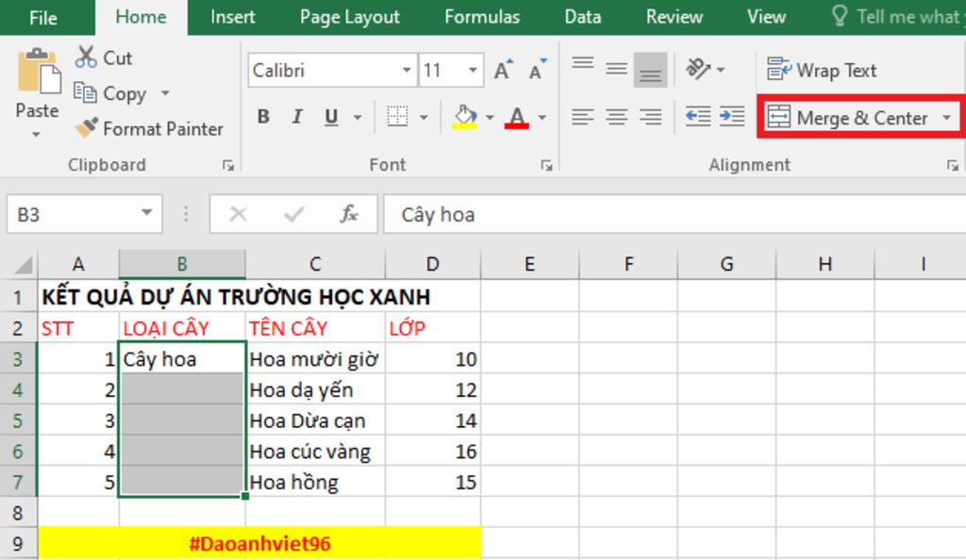Expand the Merge & Center options arrow
This screenshot has width=966, height=560.
pyautogui.click(x=947, y=117)
